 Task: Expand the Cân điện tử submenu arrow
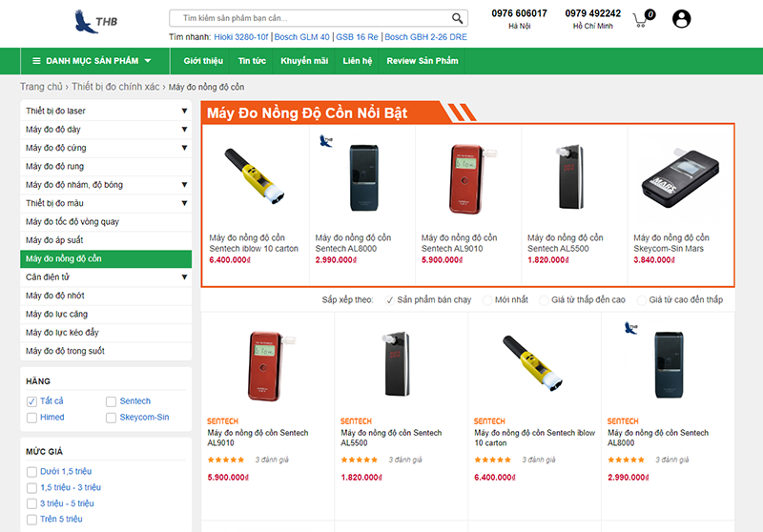click(184, 277)
